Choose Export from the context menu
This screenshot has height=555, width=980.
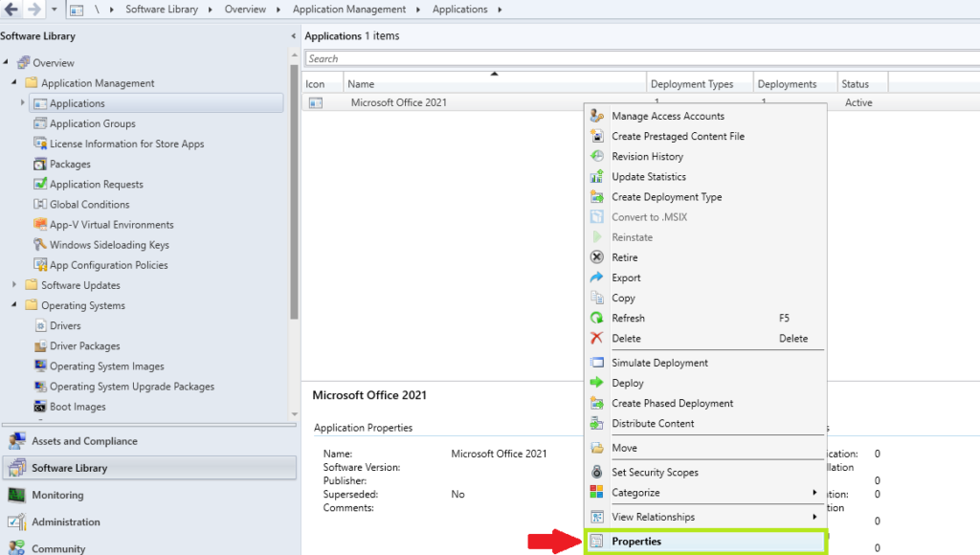pos(705,277)
